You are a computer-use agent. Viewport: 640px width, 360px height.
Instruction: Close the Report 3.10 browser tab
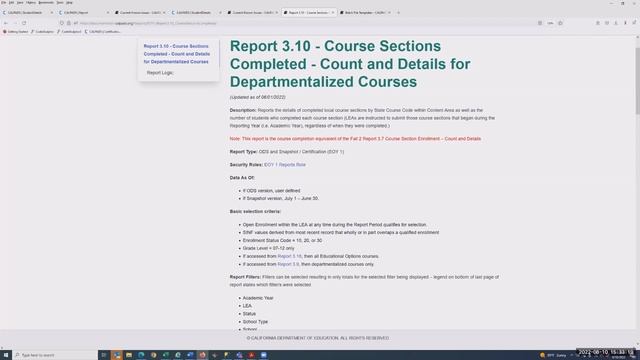333,13
